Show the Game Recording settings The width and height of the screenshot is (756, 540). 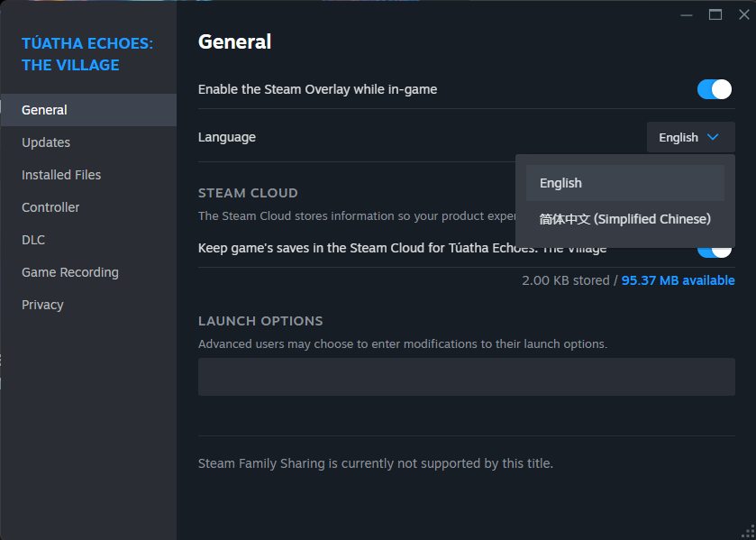(70, 272)
